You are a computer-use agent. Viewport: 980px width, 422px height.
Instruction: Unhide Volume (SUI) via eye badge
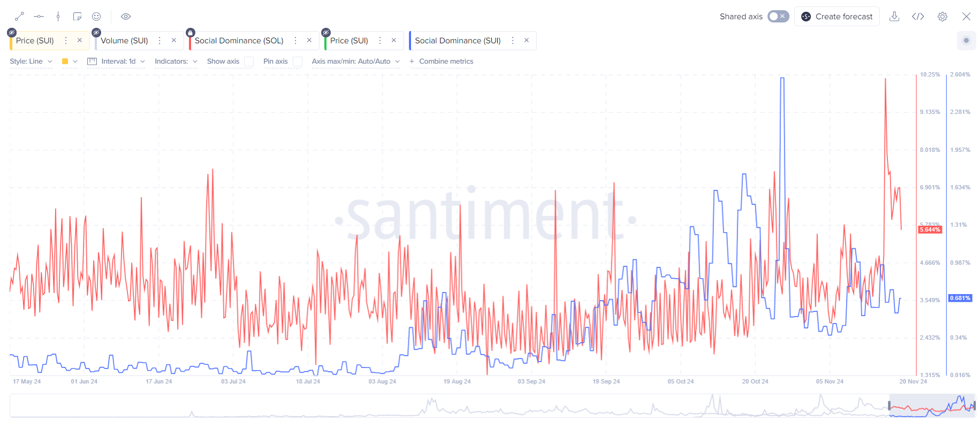pyautogui.click(x=96, y=33)
